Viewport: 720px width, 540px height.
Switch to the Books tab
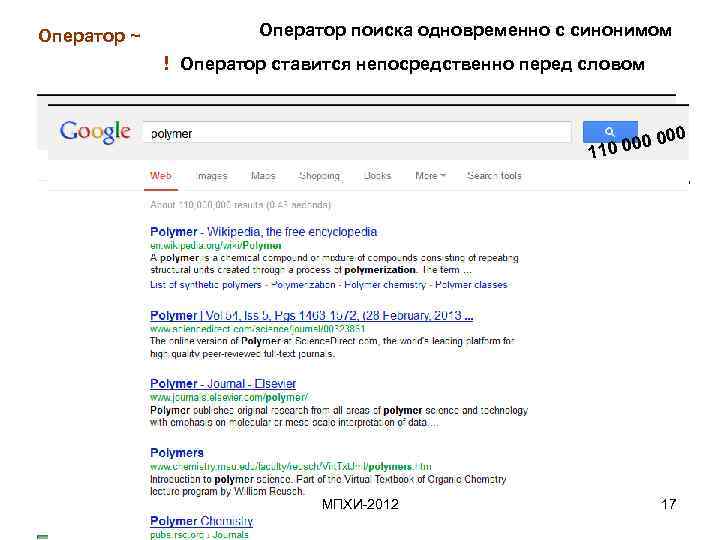click(x=377, y=176)
